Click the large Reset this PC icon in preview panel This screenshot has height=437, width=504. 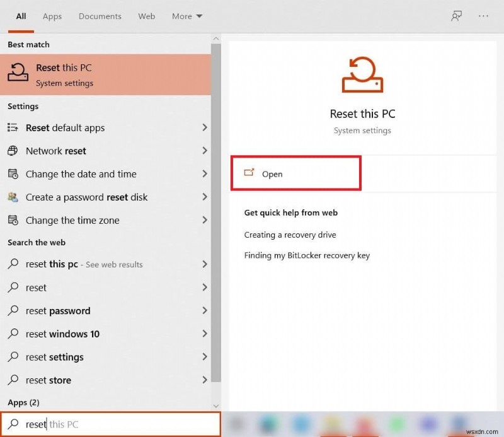point(362,74)
